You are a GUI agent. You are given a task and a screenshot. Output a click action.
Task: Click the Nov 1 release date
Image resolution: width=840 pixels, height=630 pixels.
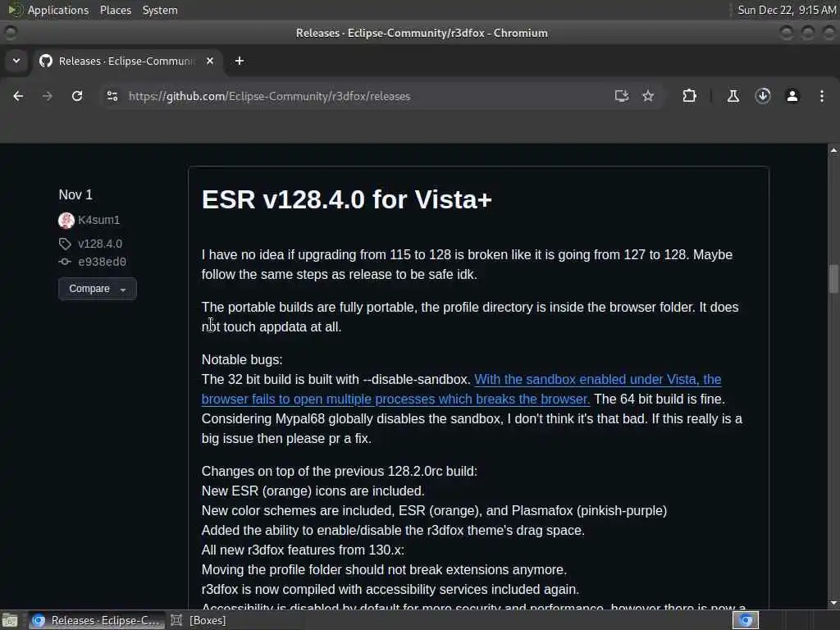75,195
